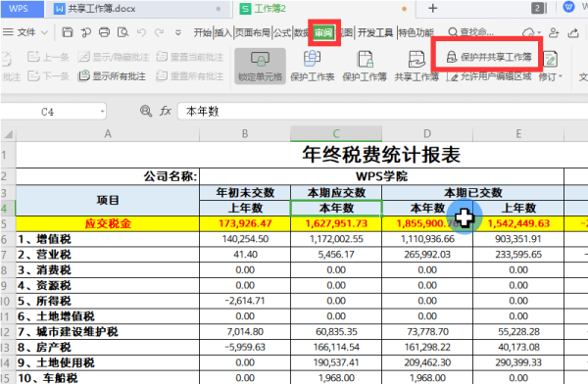This screenshot has height=384, width=588.
Task: Switch to the 特色功能 ribbon tab
Action: 416,33
